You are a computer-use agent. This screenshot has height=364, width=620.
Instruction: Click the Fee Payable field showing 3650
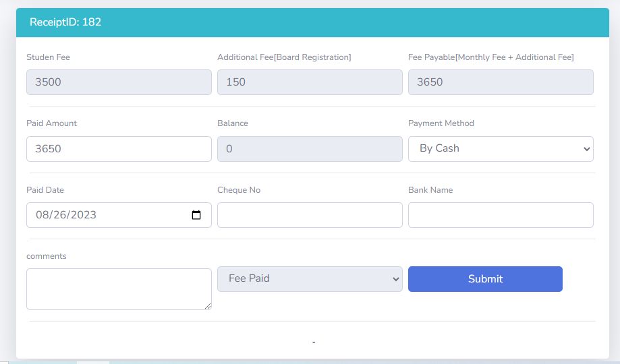coord(501,82)
